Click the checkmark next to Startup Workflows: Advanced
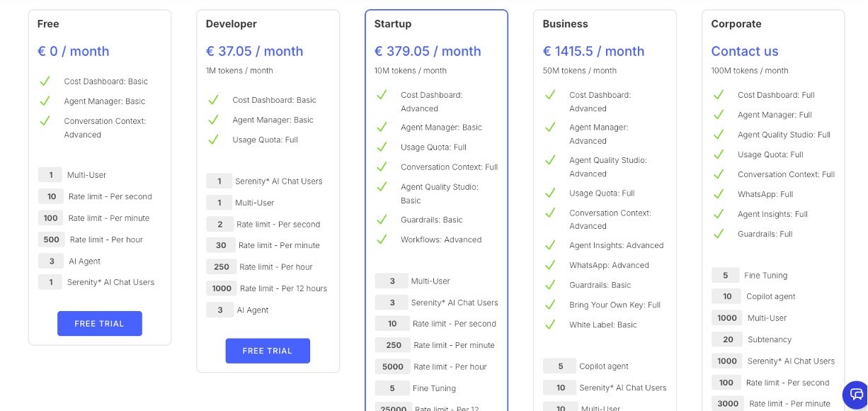The height and width of the screenshot is (411, 868). [382, 240]
